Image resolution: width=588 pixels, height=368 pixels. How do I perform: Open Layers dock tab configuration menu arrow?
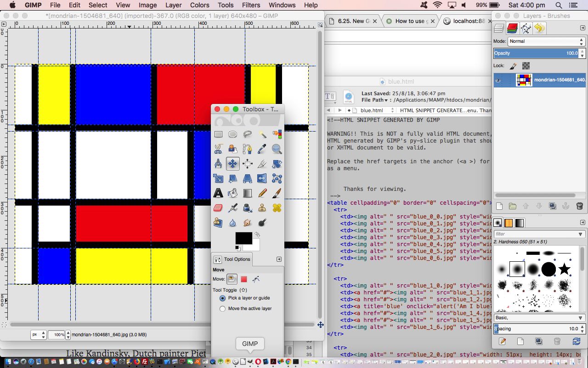(x=582, y=28)
